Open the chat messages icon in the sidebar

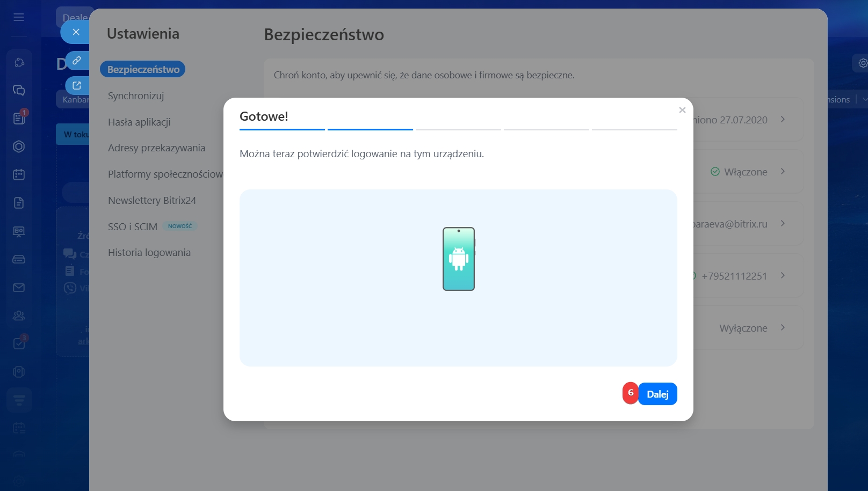tap(19, 90)
